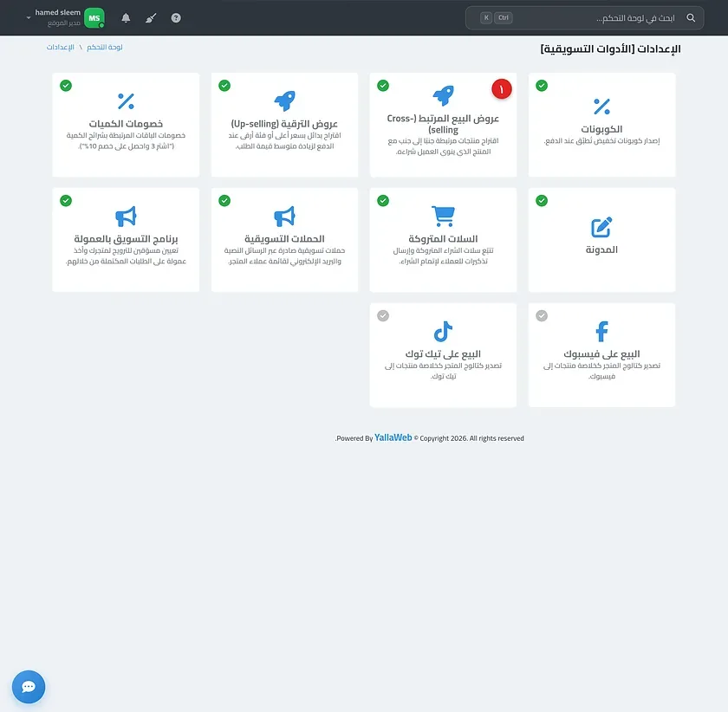
Task: Click the TikTok icon on البيع على تيك توك
Action: pos(443,331)
